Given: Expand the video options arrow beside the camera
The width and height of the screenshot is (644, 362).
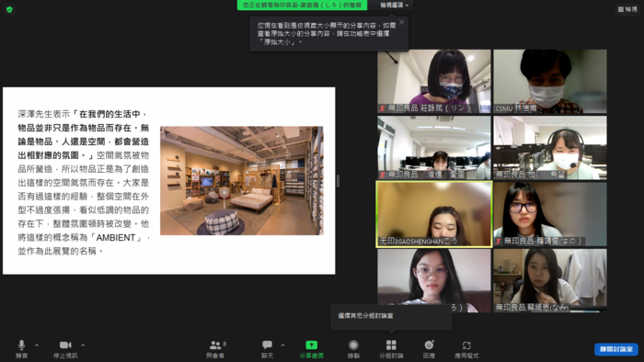Looking at the screenshot, I should tap(83, 345).
